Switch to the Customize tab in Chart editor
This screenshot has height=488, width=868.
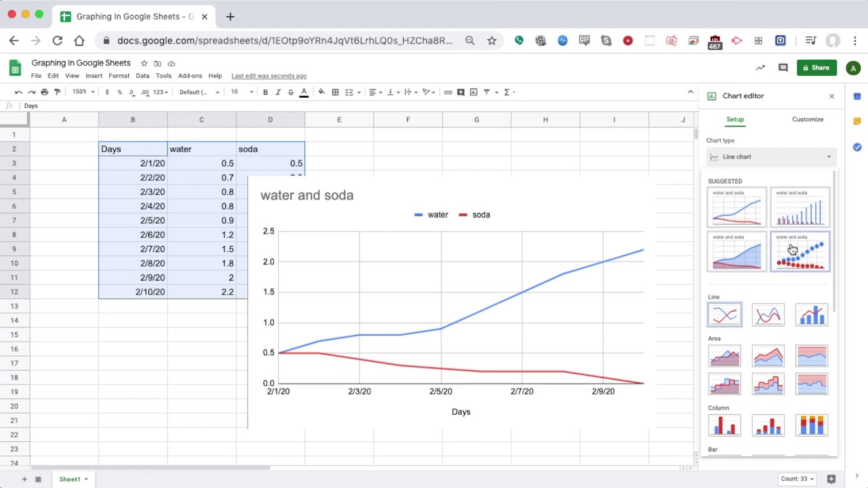[808, 119]
